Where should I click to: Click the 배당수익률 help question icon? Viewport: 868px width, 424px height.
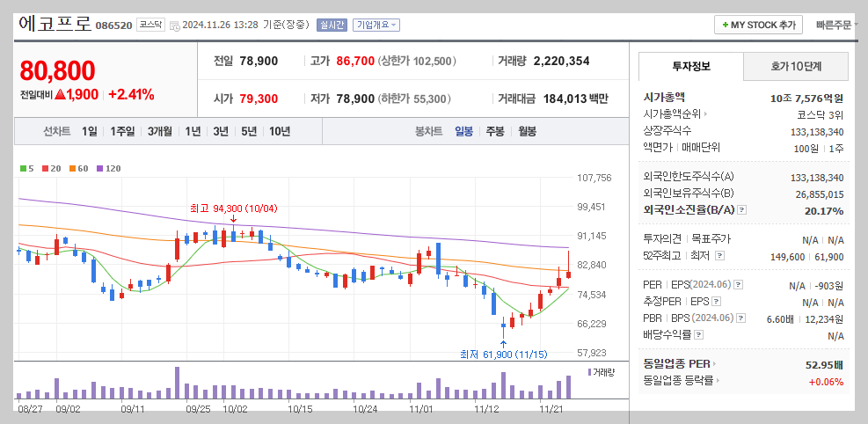(698, 335)
